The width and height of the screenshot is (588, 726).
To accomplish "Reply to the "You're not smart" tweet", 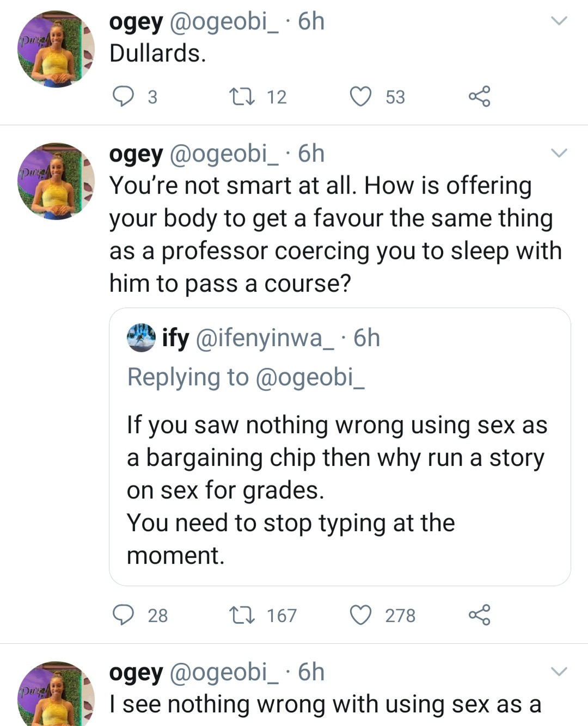I will pos(124,615).
